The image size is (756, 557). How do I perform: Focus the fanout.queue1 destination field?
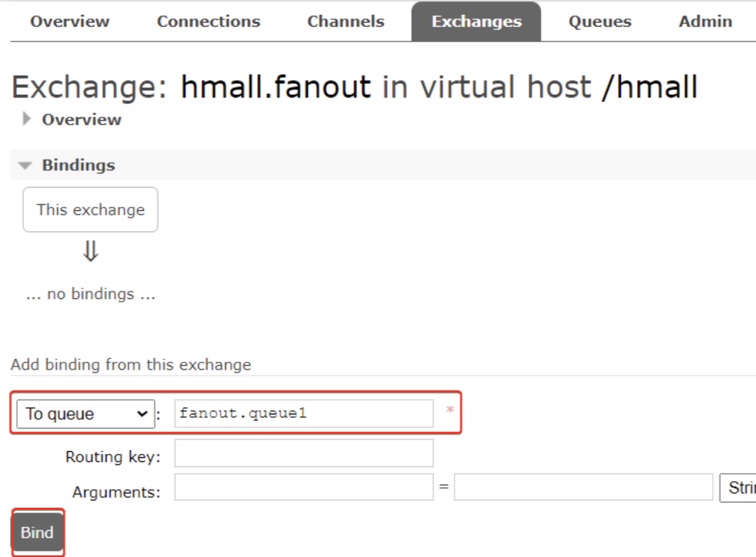pos(303,414)
